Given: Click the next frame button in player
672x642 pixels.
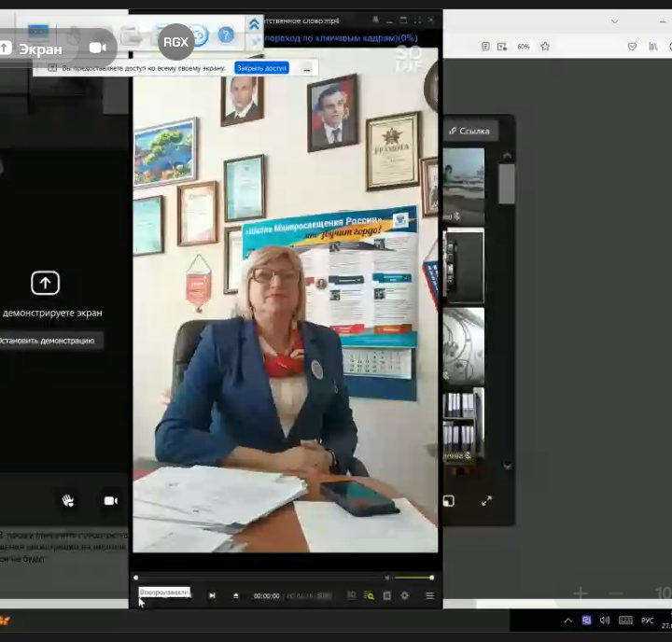Looking at the screenshot, I should coord(212,595).
